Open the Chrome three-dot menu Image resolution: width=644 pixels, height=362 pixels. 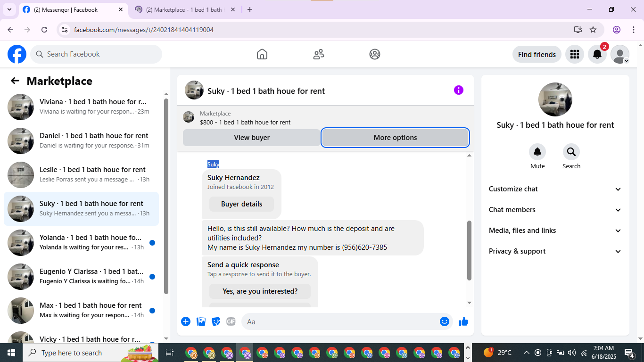click(634, 30)
